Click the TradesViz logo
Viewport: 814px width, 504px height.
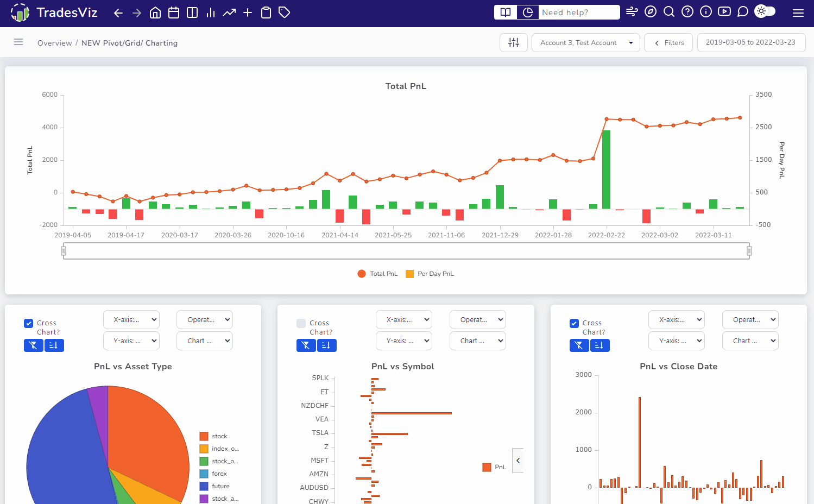[x=54, y=12]
